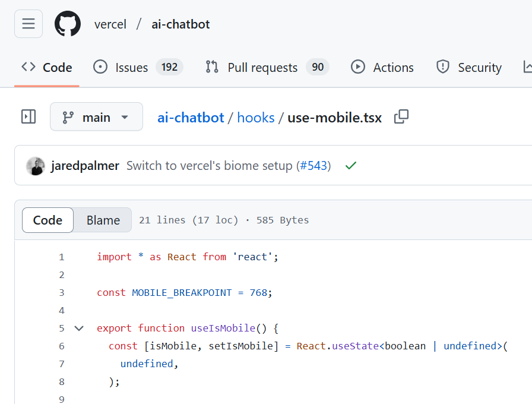Image resolution: width=532 pixels, height=404 pixels.
Task: Navigate to ai-chatbot root in breadcrumb
Action: pos(191,118)
